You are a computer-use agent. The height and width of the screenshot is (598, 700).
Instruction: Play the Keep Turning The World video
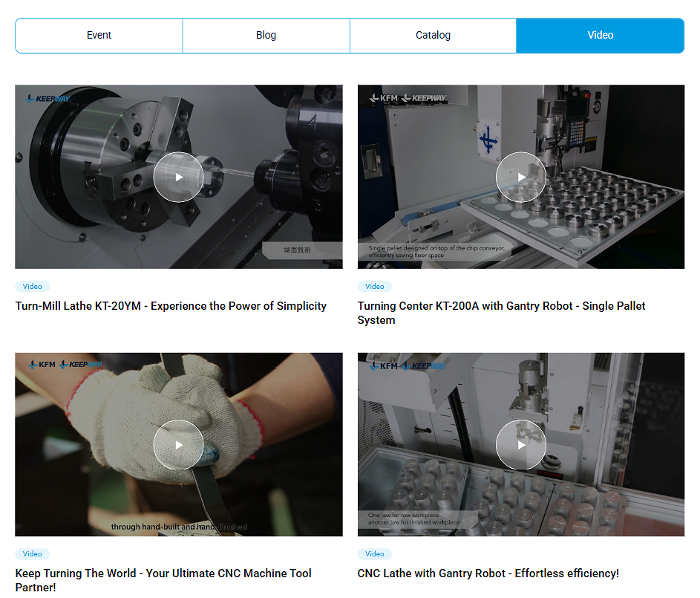(178, 445)
